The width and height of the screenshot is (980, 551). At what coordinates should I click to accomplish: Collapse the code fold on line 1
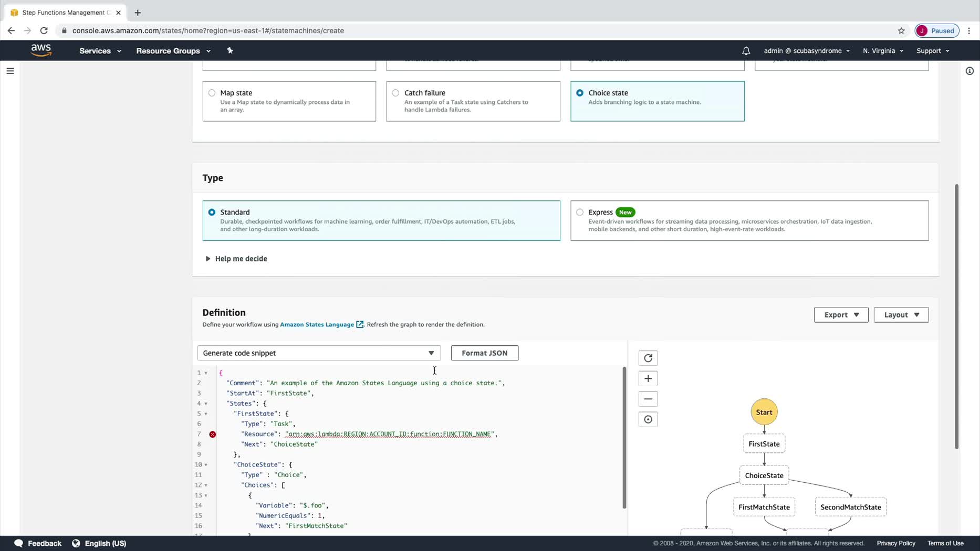(x=206, y=373)
